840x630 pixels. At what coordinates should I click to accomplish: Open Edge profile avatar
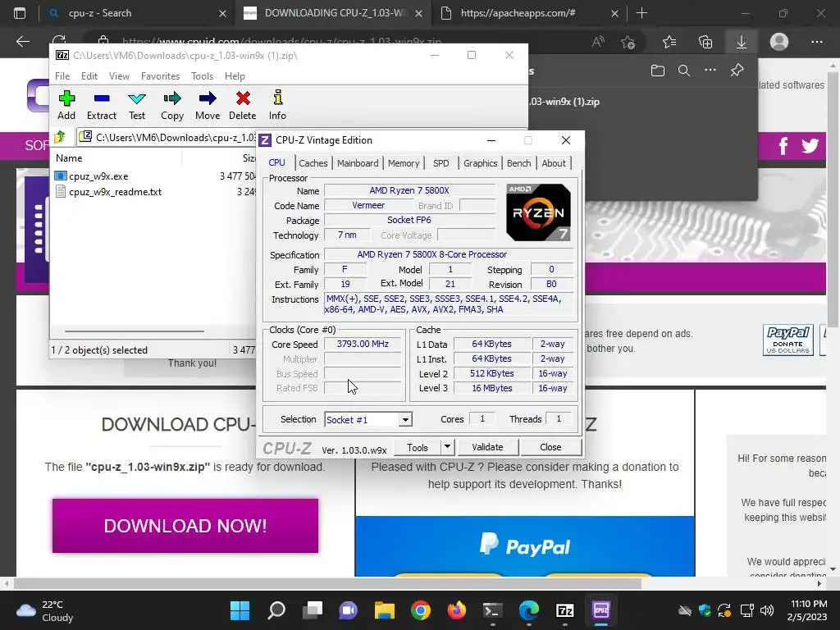(x=779, y=42)
